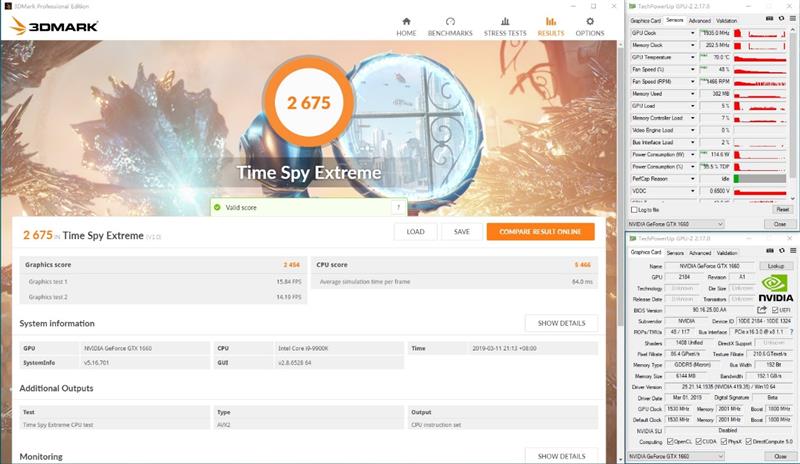Open the 3DMark Options gear
The height and width of the screenshot is (464, 800).
pos(589,25)
